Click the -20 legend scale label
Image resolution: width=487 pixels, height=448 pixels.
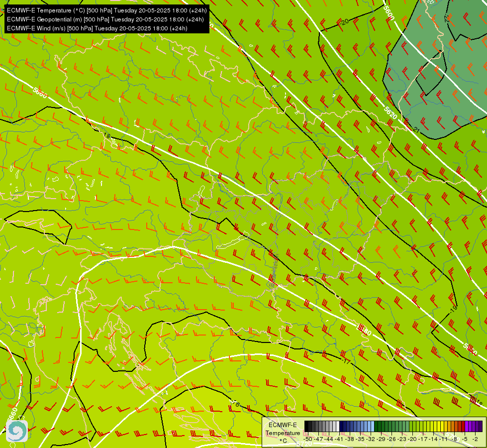tap(412, 440)
